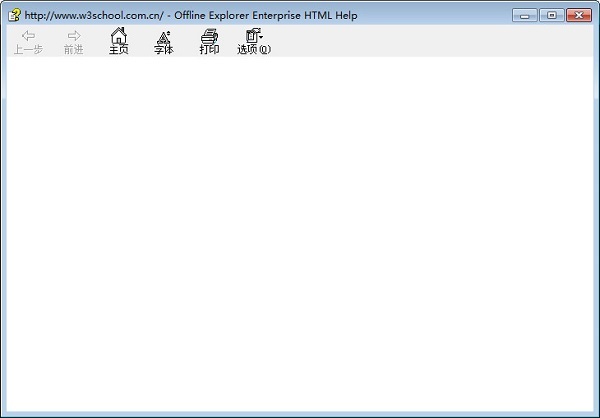
Task: Select the 上一步 back label
Action: 28,49
